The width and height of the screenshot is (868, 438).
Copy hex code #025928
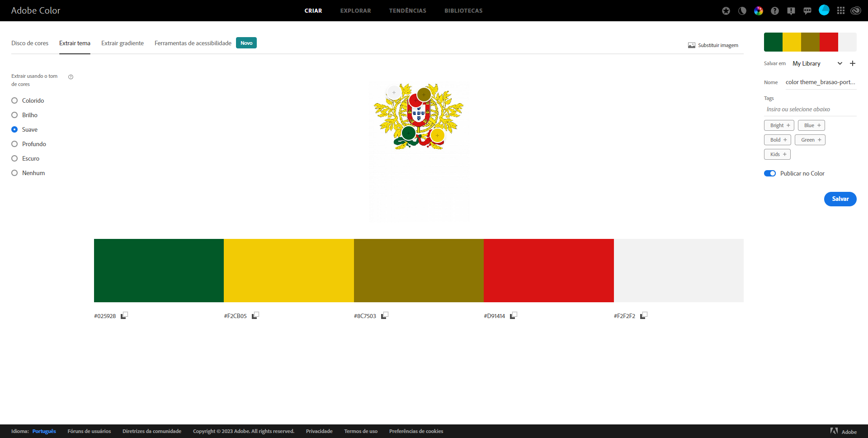tap(124, 315)
